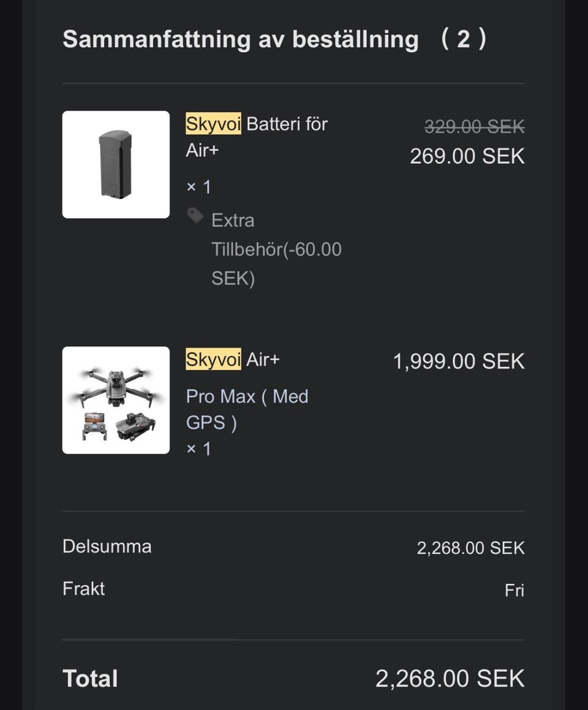588x710 pixels.
Task: Click the item count (2) in heading
Action: pos(464,40)
